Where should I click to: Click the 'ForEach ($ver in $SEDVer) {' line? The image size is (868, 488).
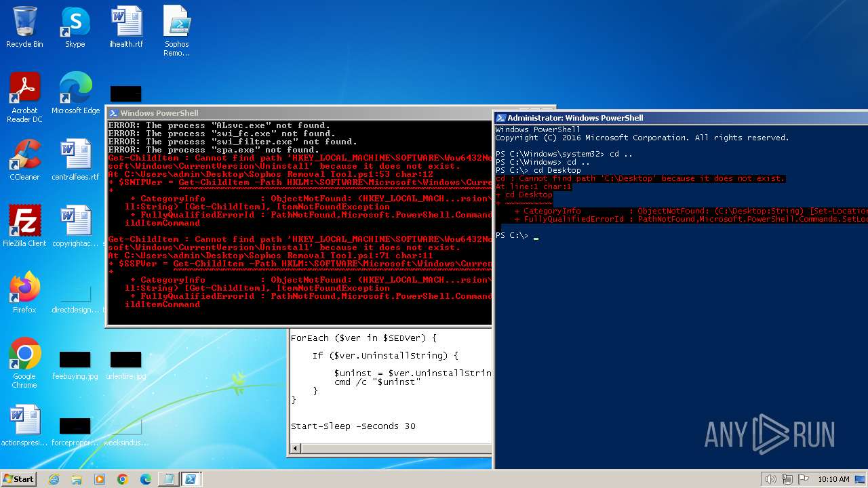coord(364,338)
